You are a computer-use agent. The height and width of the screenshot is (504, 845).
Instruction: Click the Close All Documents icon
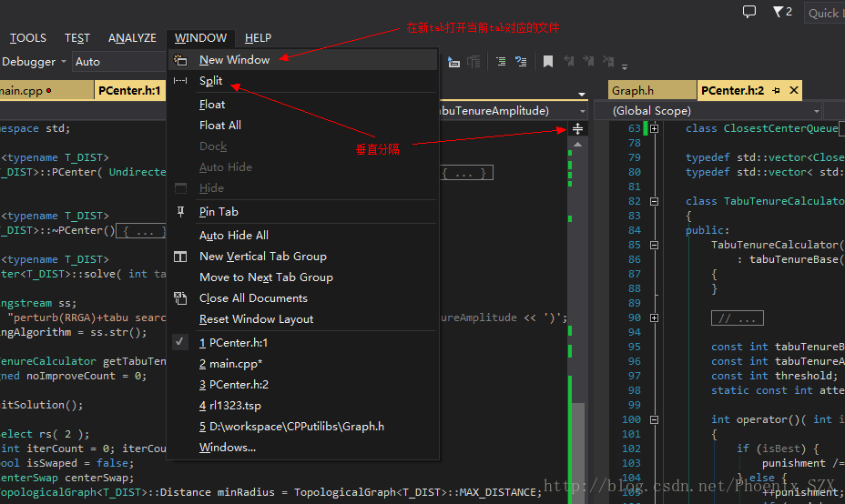(x=180, y=298)
